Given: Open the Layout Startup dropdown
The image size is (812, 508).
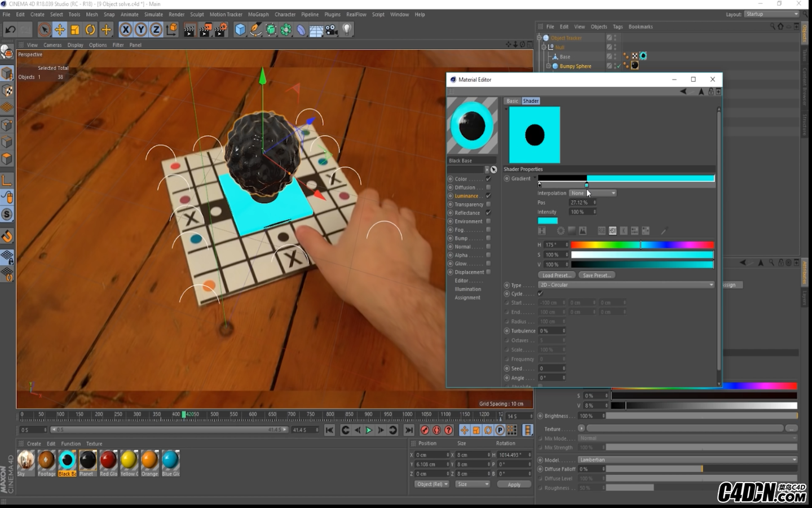Looking at the screenshot, I should 772,14.
